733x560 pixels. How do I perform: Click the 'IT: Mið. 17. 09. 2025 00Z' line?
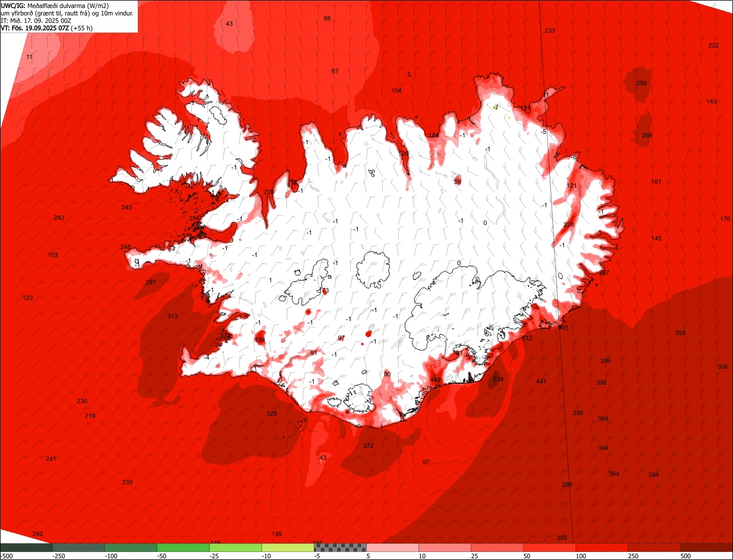tap(36, 21)
